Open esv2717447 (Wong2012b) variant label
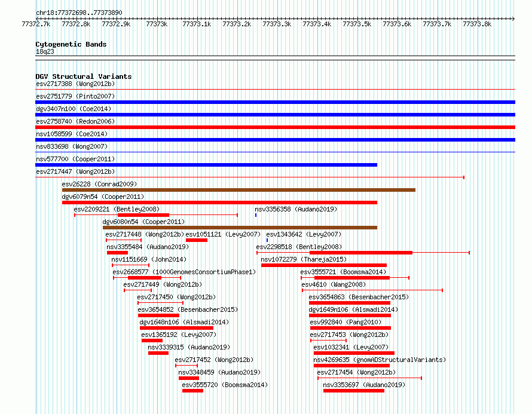The height and width of the screenshot is (414, 532). tap(75, 171)
